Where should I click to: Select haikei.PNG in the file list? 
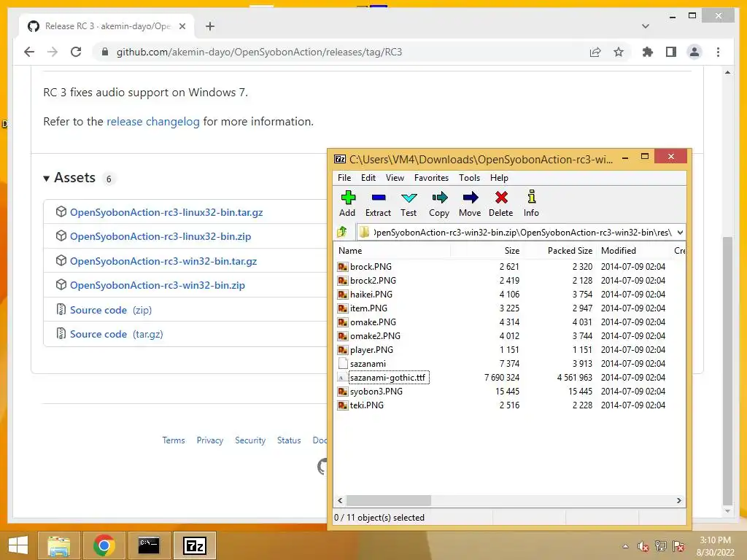[371, 295]
